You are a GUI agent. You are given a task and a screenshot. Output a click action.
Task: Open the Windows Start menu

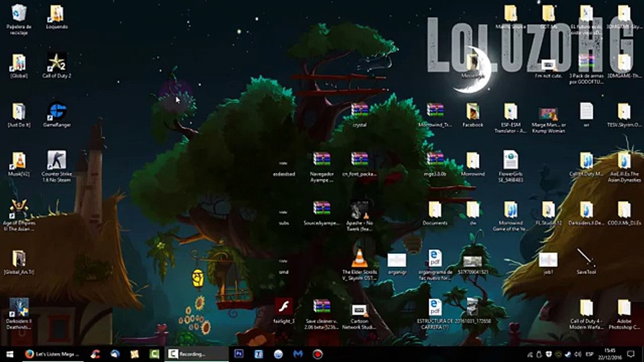click(10, 354)
